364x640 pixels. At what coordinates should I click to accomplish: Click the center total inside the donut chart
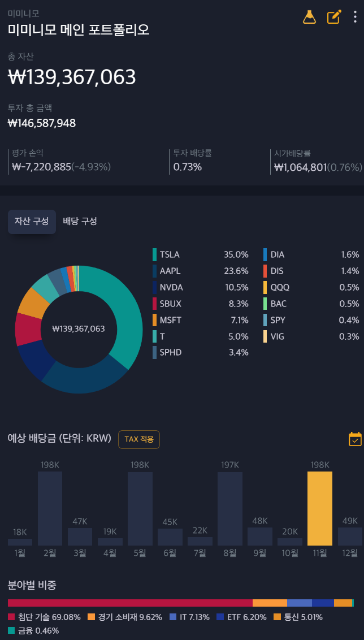[x=79, y=329]
